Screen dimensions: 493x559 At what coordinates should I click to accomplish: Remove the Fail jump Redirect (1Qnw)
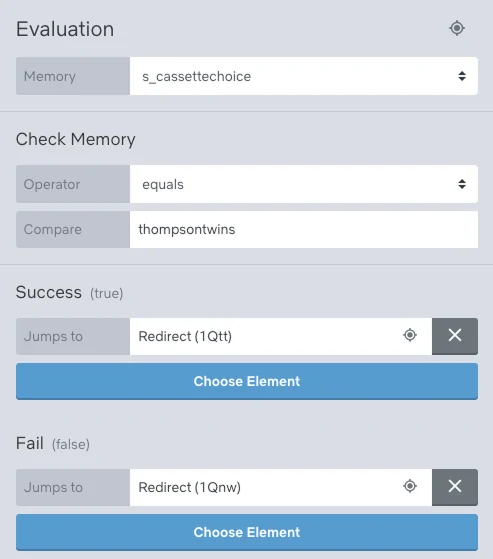pos(455,487)
